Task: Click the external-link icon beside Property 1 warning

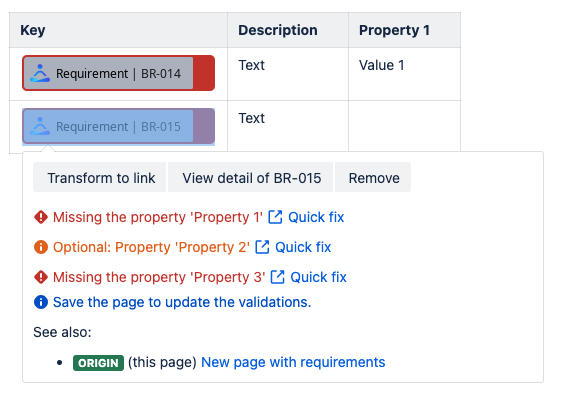Action: click(275, 217)
